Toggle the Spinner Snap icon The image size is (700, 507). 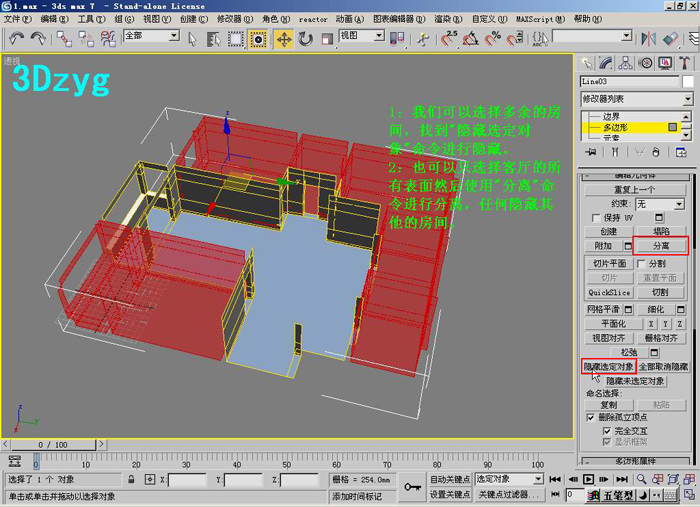tap(515, 39)
